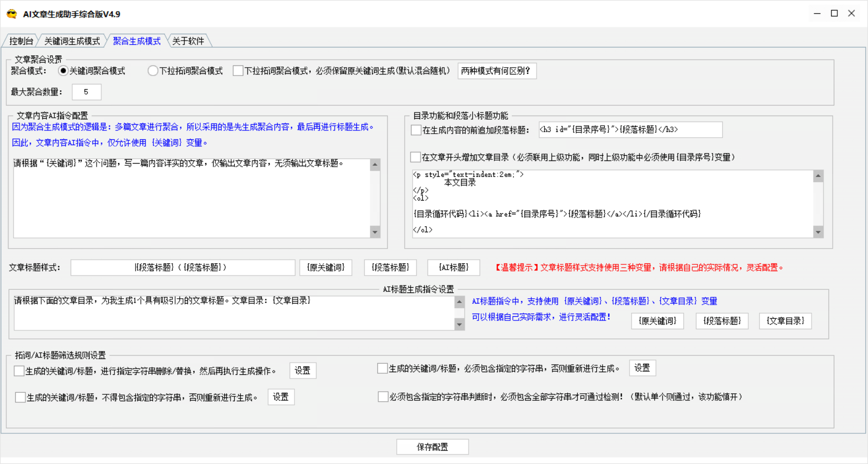This screenshot has height=464, width=868.
Task: Insert {原关键词} into AI标题指令
Action: click(x=657, y=321)
